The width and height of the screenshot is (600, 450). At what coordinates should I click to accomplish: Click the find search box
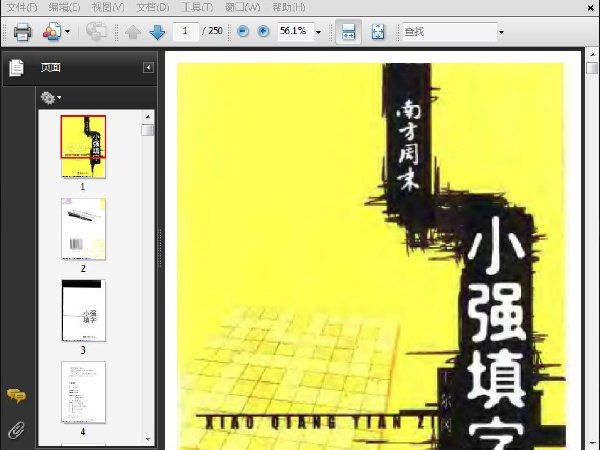[449, 32]
